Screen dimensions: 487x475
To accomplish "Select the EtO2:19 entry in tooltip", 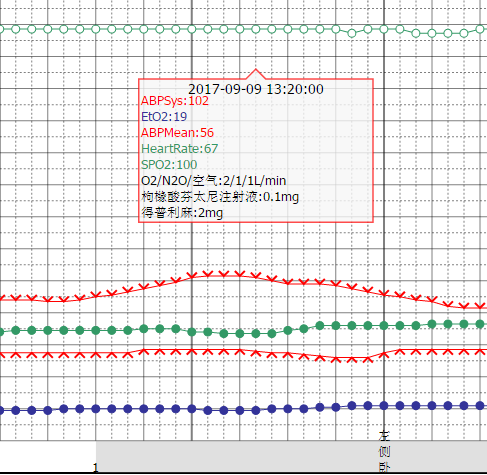I will pyautogui.click(x=164, y=117).
